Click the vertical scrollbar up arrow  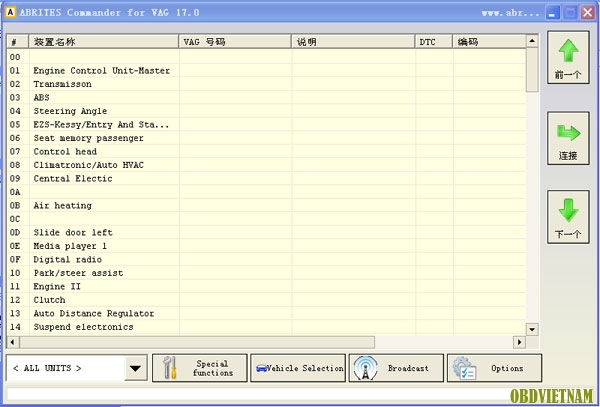click(x=532, y=41)
